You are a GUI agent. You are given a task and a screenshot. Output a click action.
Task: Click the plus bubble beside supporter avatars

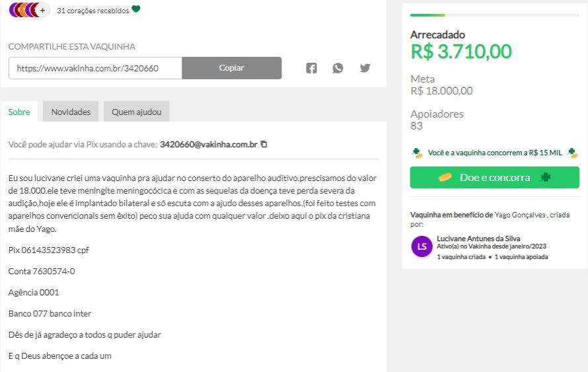tap(43, 10)
